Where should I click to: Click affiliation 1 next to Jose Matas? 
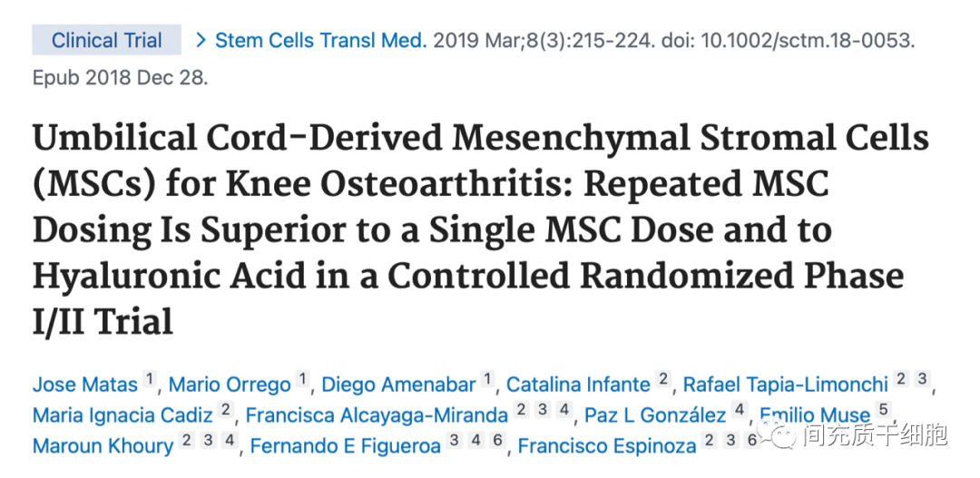click(149, 379)
